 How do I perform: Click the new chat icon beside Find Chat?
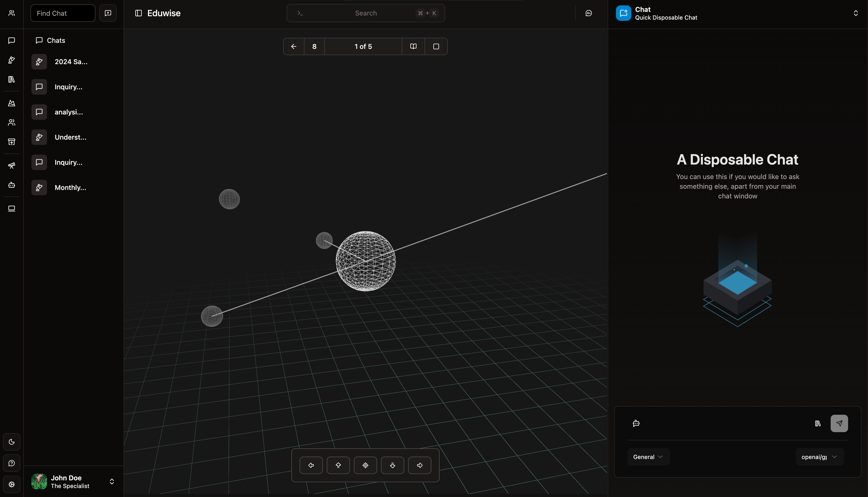(108, 13)
